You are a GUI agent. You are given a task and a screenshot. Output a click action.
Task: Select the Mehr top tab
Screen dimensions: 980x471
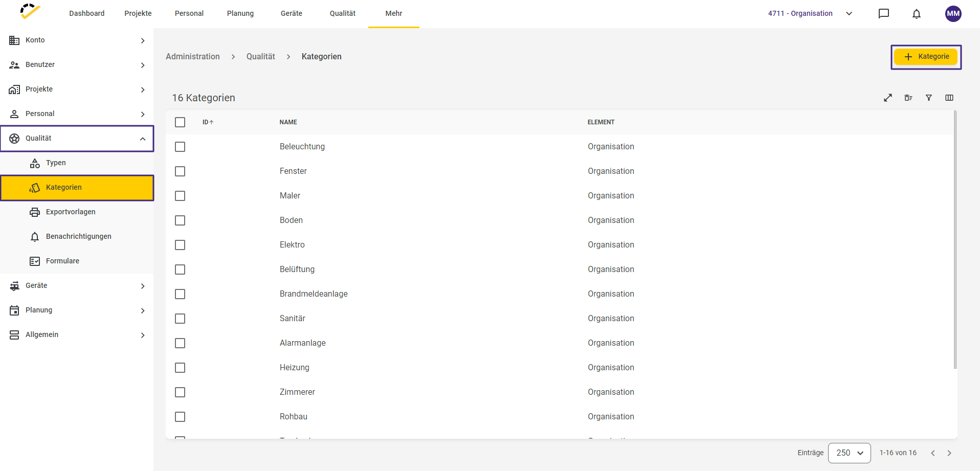394,13
